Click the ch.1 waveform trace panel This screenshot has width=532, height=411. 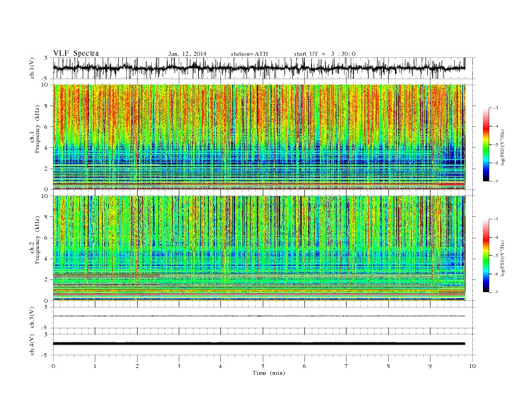tap(264, 68)
